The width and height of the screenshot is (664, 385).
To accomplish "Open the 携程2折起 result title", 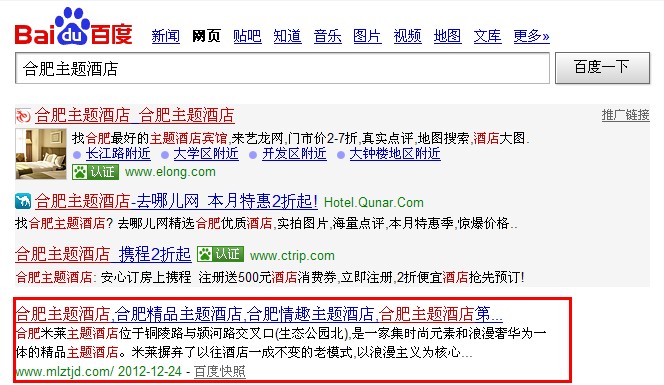I will click(155, 254).
